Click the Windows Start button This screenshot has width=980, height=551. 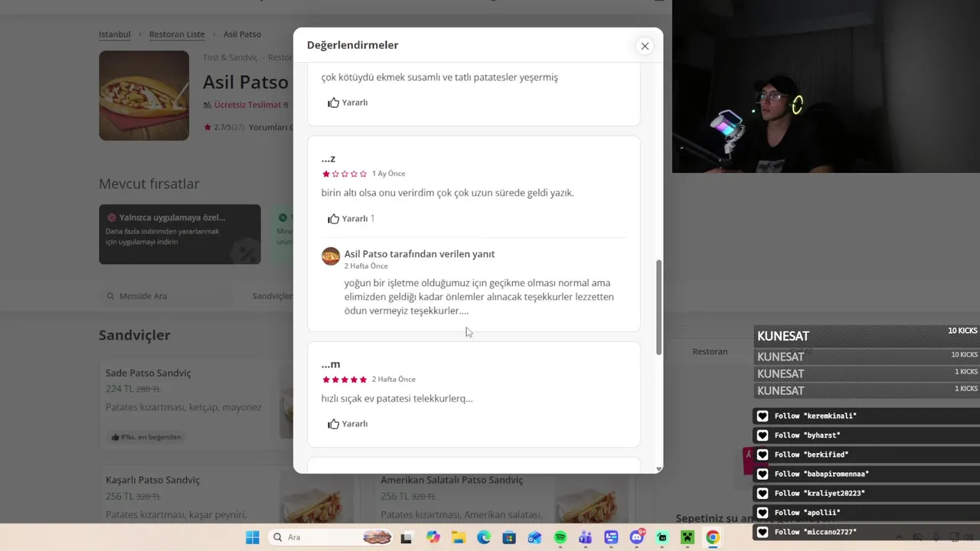[252, 537]
